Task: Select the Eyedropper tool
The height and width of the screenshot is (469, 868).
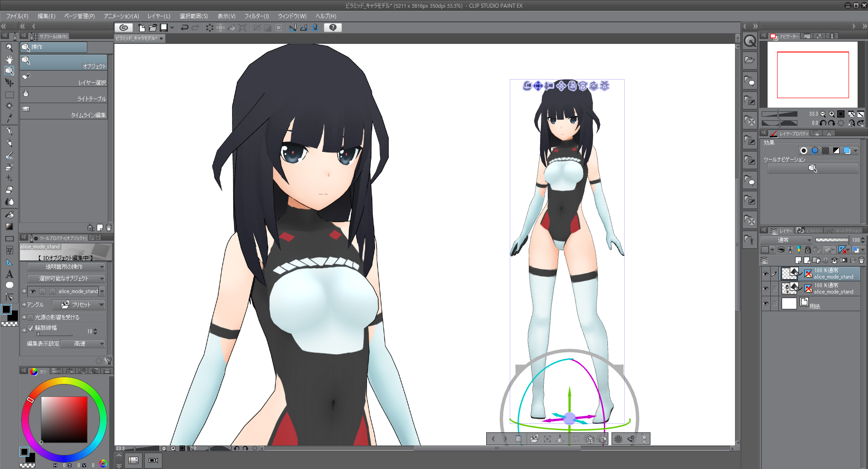Action: (x=9, y=118)
